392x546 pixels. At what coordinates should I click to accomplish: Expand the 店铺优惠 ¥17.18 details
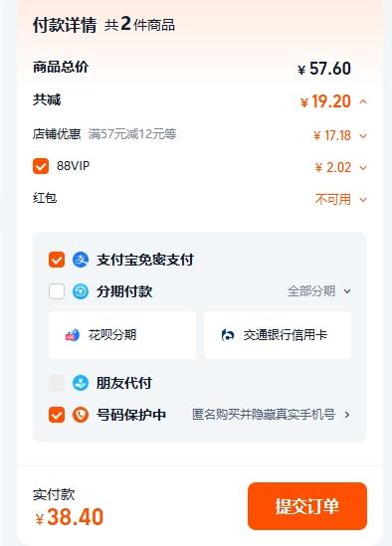(x=363, y=136)
